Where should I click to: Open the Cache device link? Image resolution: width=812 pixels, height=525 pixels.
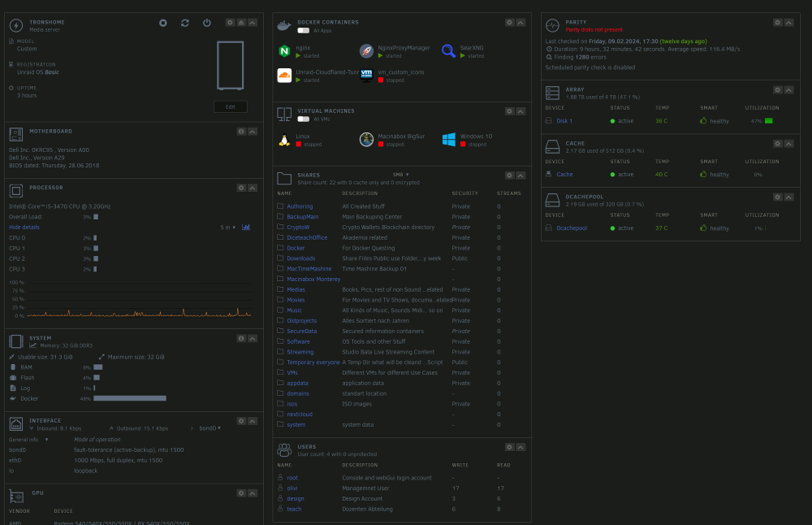(564, 174)
